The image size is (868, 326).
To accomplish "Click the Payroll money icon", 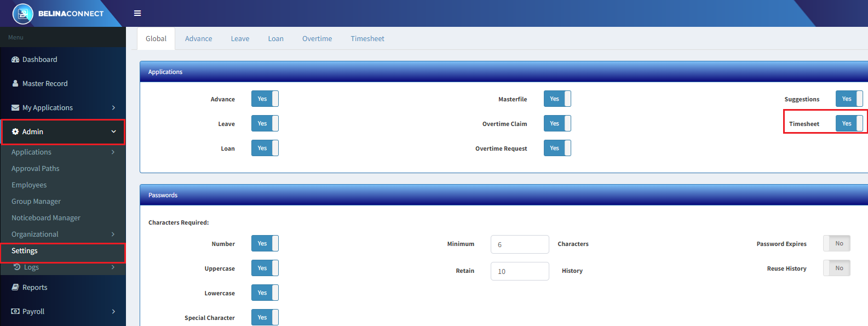I will pyautogui.click(x=15, y=311).
